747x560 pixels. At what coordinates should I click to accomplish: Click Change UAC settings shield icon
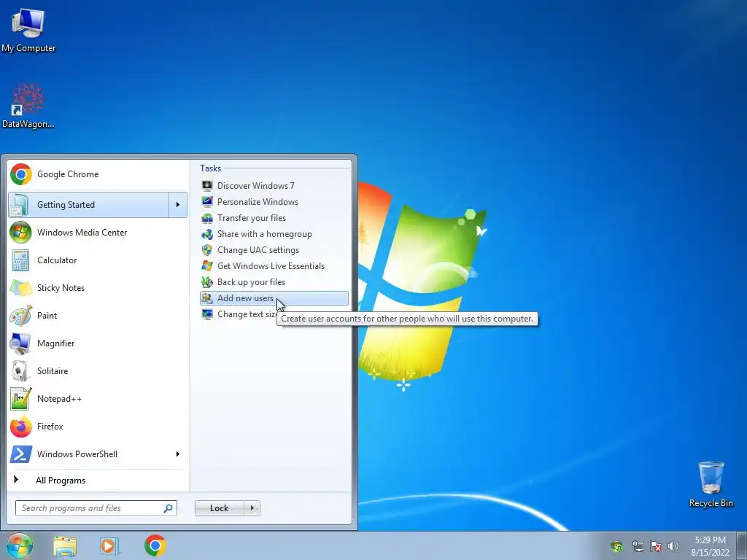pyautogui.click(x=206, y=250)
